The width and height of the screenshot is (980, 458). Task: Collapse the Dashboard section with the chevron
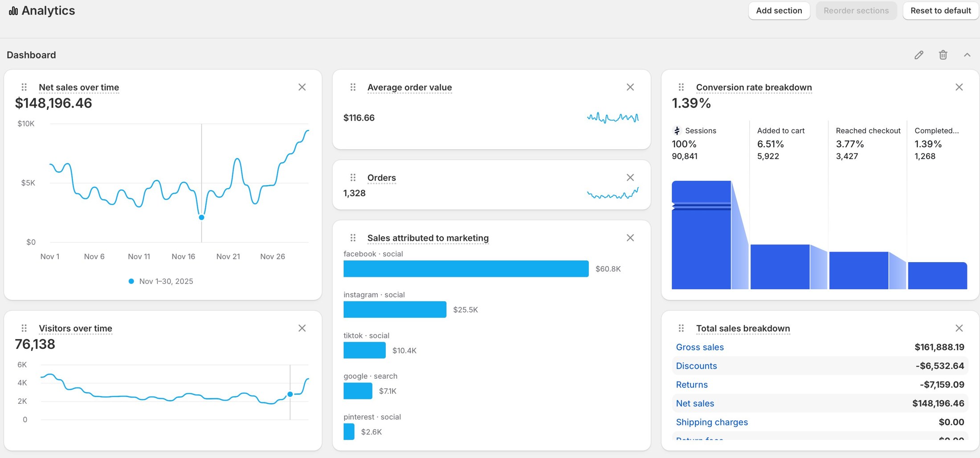[967, 54]
